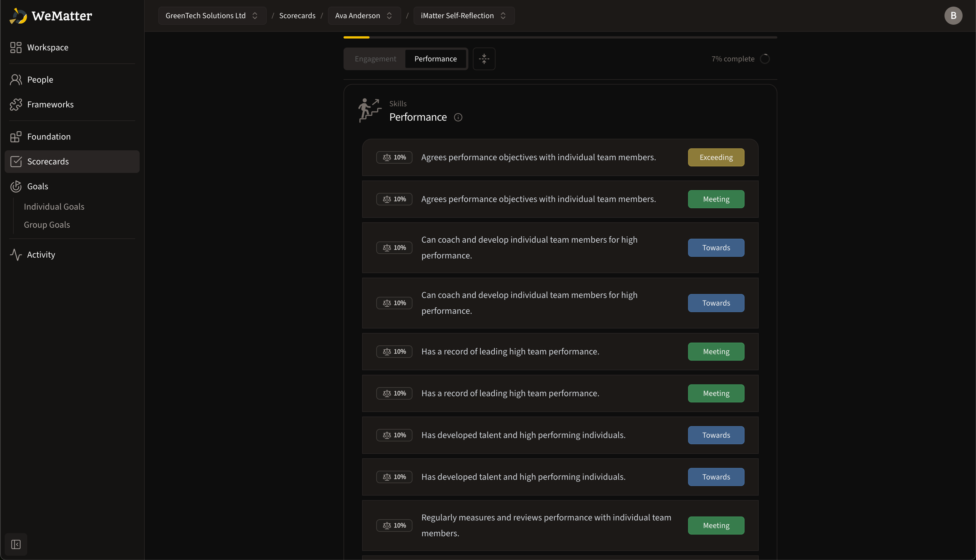976x560 pixels.
Task: Click Towards badge on first developed talent row
Action: [716, 435]
